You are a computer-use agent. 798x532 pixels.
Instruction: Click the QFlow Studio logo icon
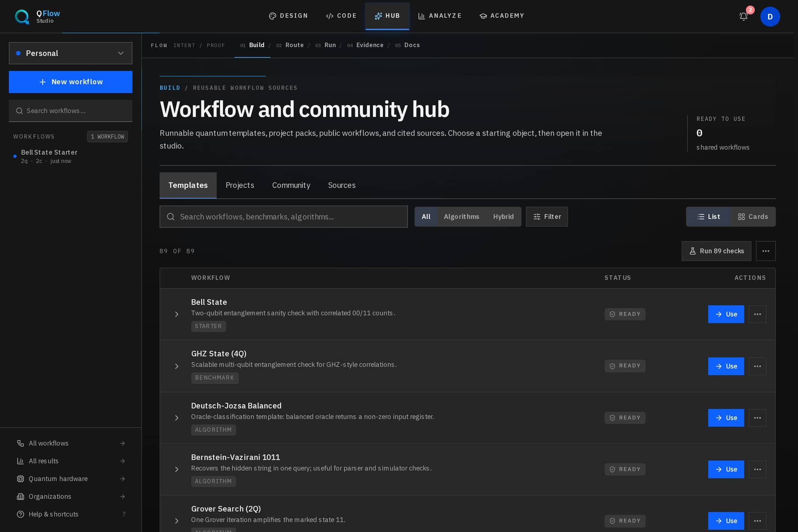pyautogui.click(x=22, y=17)
